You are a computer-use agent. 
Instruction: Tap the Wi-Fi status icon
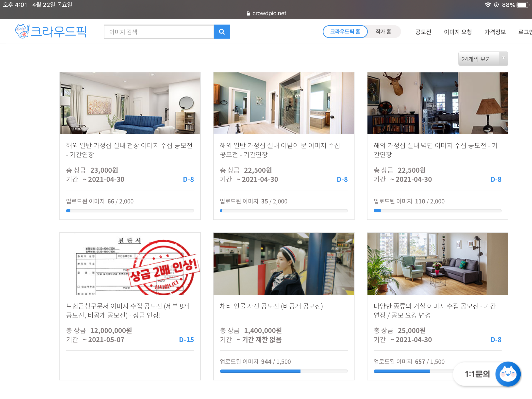pos(488,5)
